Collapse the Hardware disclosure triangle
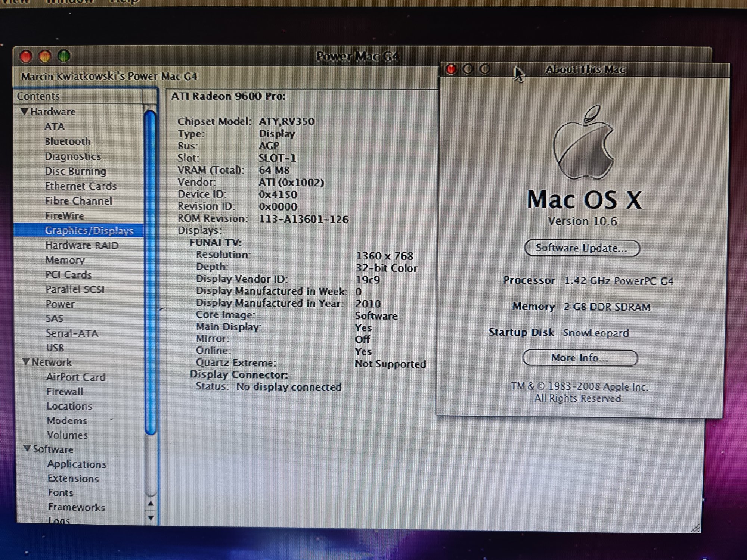 point(25,111)
